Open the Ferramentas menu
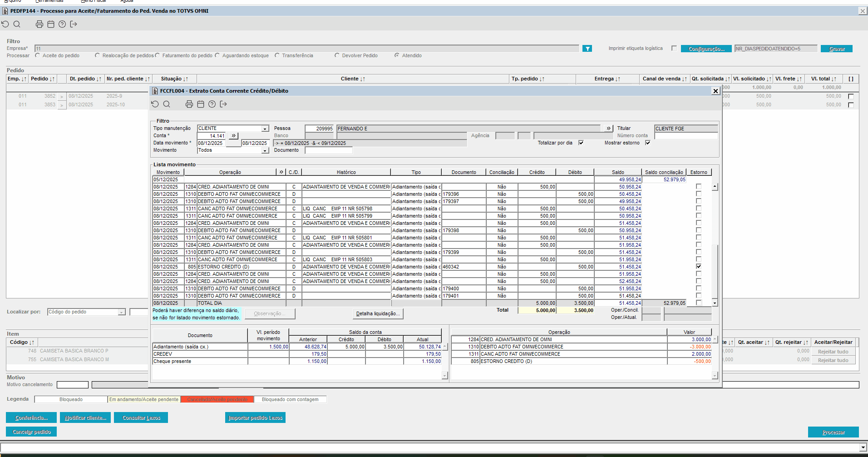Image resolution: width=868 pixels, height=457 pixels. [49, 1]
